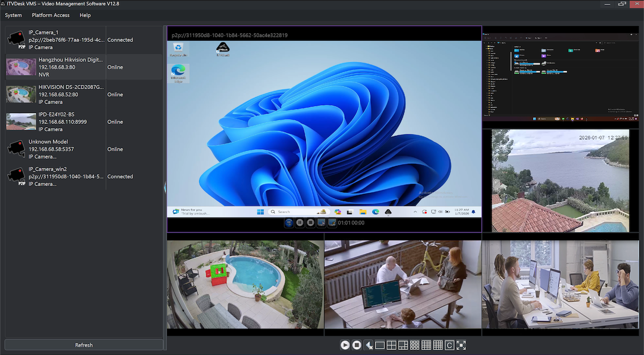The width and height of the screenshot is (644, 355).
Task: Open the Platform Access menu
Action: pyautogui.click(x=50, y=15)
